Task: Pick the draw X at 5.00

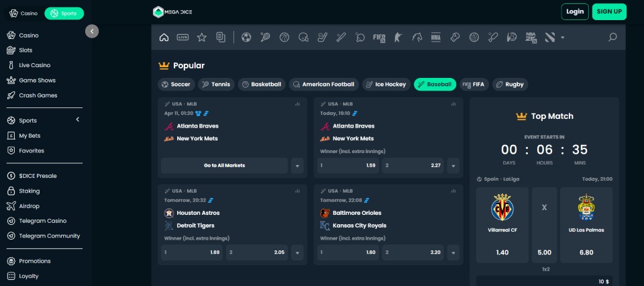Action: [544, 225]
